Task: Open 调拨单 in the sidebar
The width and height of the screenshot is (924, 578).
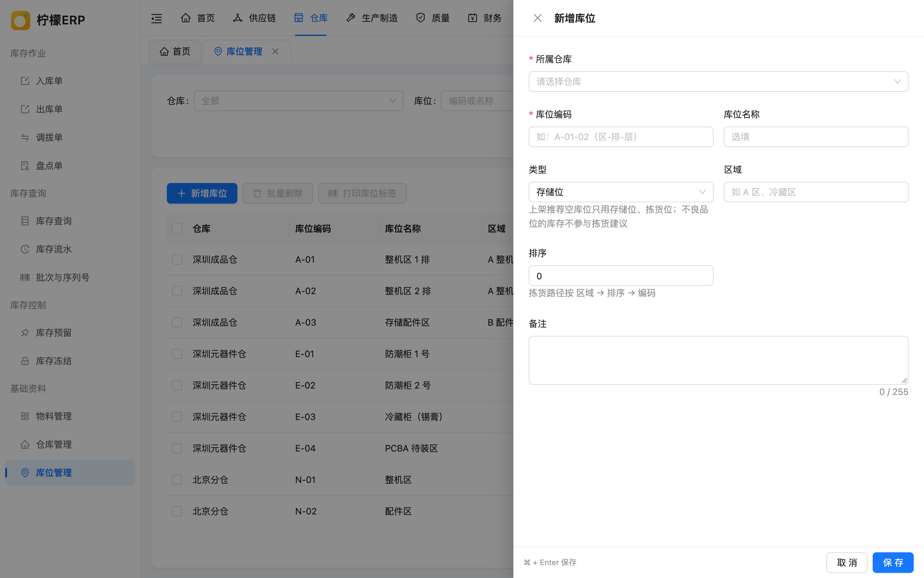Action: tap(70, 137)
